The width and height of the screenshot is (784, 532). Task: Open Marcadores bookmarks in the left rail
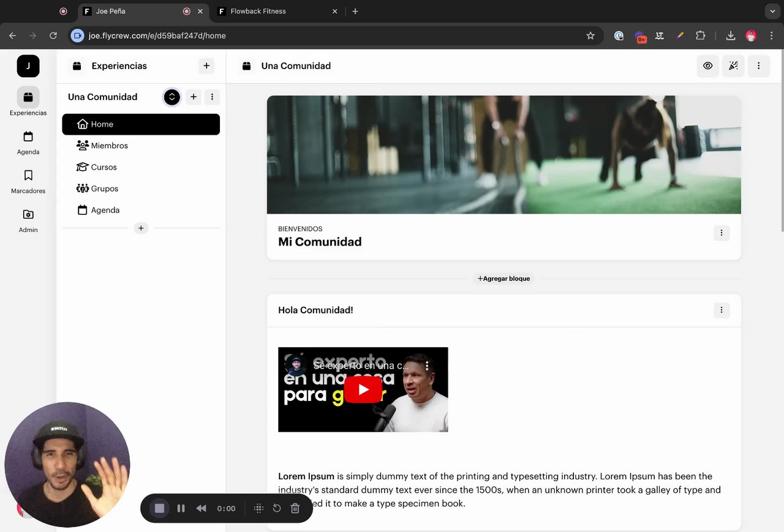pos(28,182)
